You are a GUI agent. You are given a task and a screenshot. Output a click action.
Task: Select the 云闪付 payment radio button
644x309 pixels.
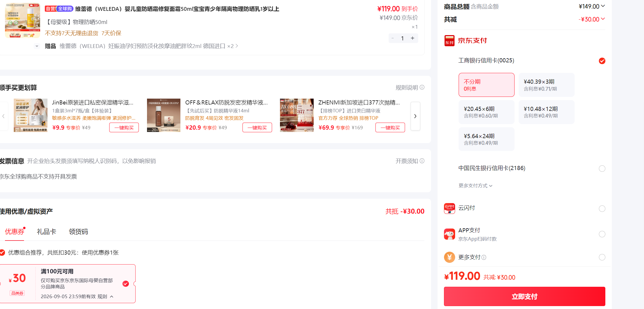pos(602,209)
